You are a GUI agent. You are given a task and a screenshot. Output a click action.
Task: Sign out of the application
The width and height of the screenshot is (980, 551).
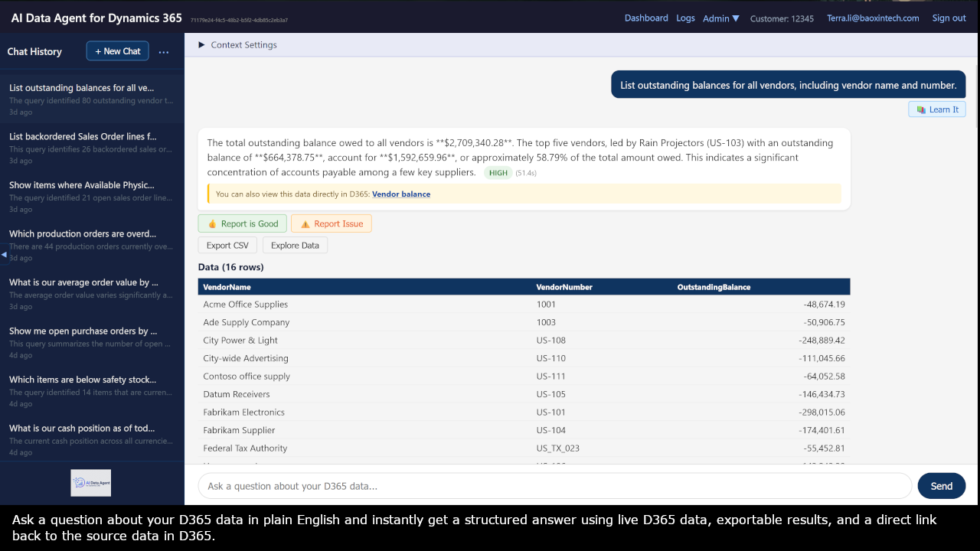click(x=949, y=18)
